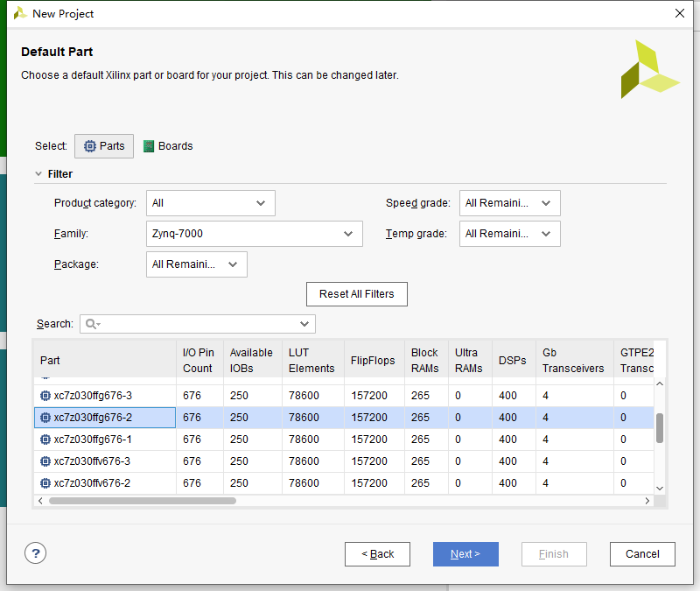Select the Parts option button
Viewport: 700px width, 591px height.
point(104,146)
